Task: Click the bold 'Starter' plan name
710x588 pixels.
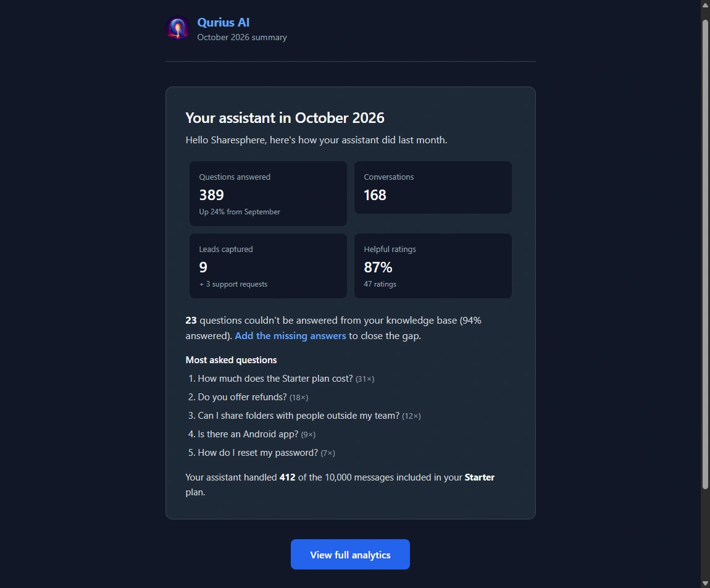Action: tap(480, 477)
